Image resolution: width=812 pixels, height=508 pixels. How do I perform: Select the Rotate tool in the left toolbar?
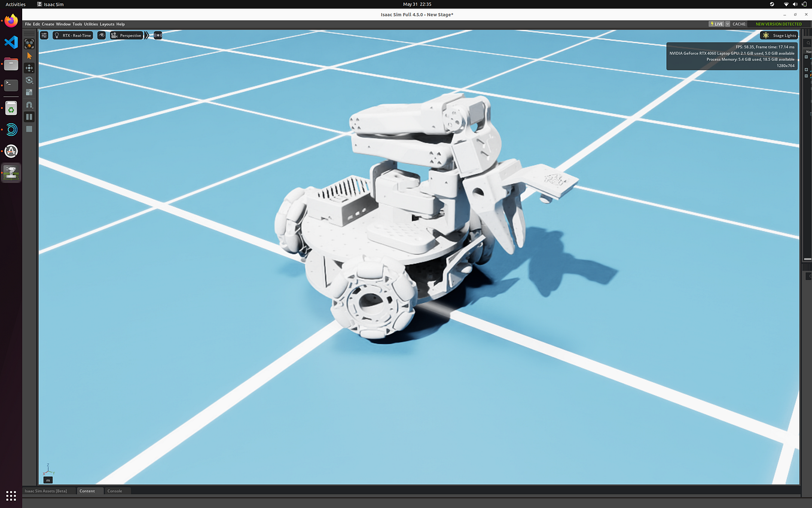pyautogui.click(x=29, y=80)
